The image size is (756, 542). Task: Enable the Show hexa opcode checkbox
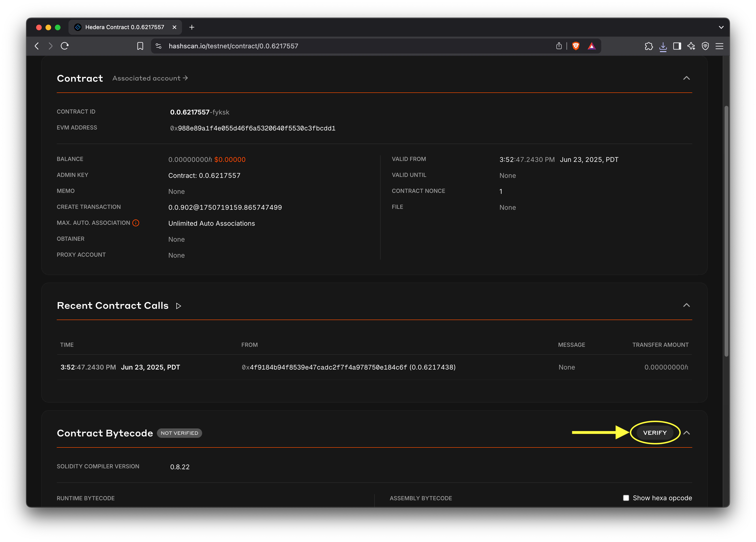(626, 498)
